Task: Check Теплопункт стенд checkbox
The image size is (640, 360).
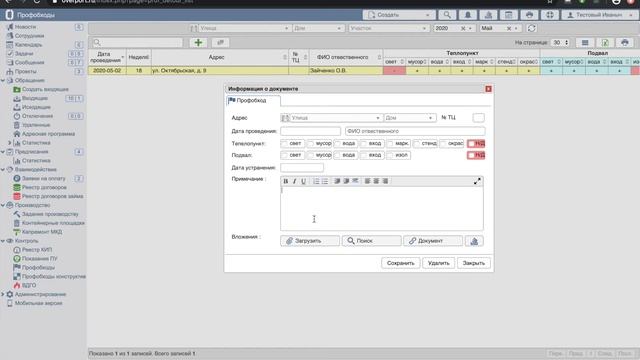Action: pos(417,144)
